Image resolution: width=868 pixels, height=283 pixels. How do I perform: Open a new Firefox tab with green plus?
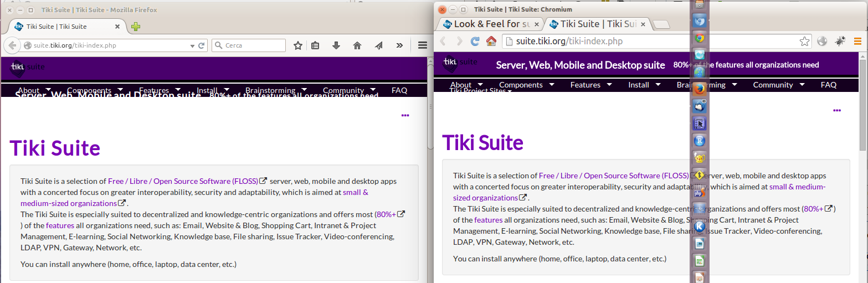tap(136, 27)
